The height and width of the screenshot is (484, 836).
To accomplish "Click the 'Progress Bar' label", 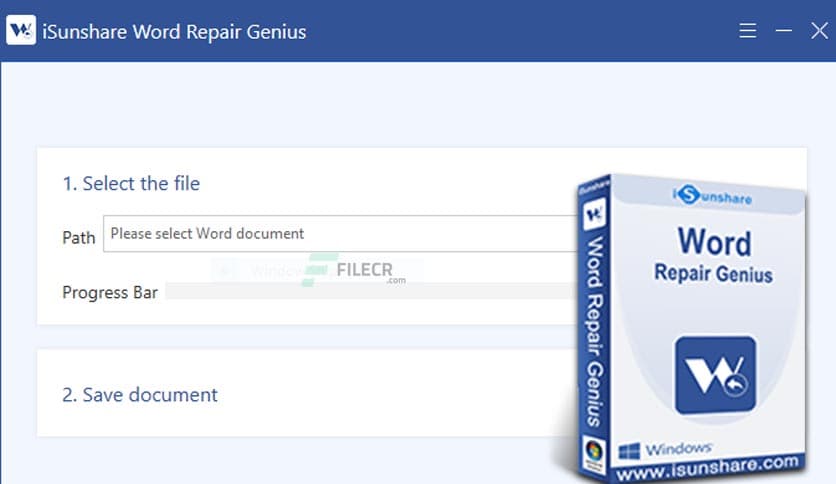I will point(110,292).
